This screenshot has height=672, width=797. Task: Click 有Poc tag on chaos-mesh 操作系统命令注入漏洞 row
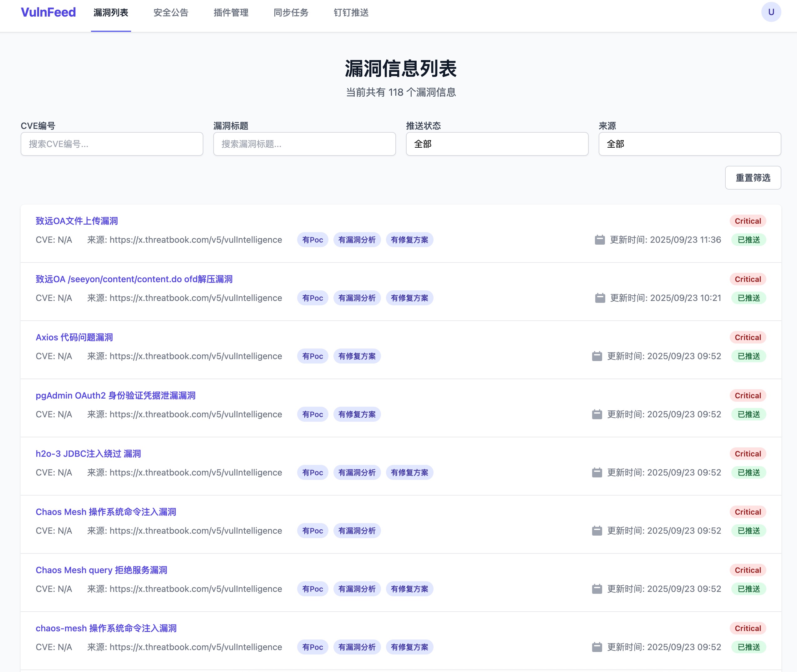(312, 647)
